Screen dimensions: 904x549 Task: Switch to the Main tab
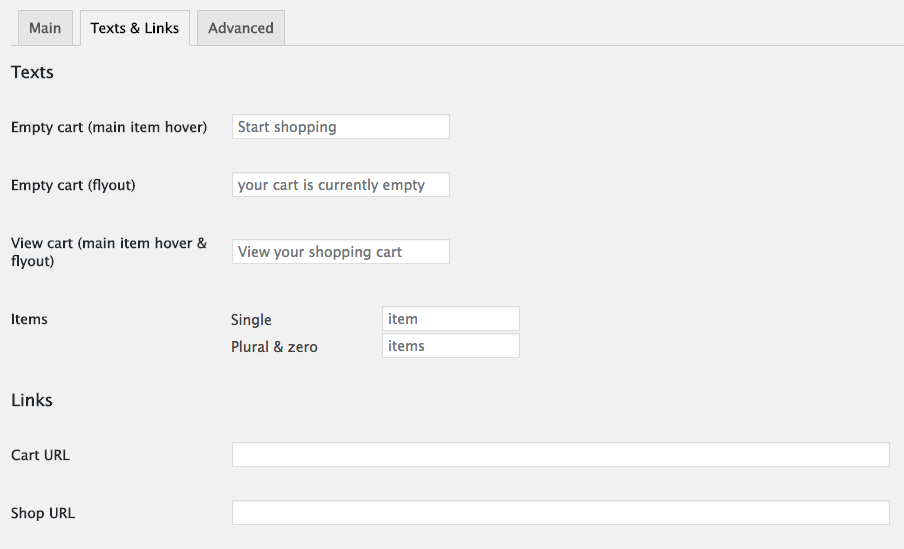point(45,28)
